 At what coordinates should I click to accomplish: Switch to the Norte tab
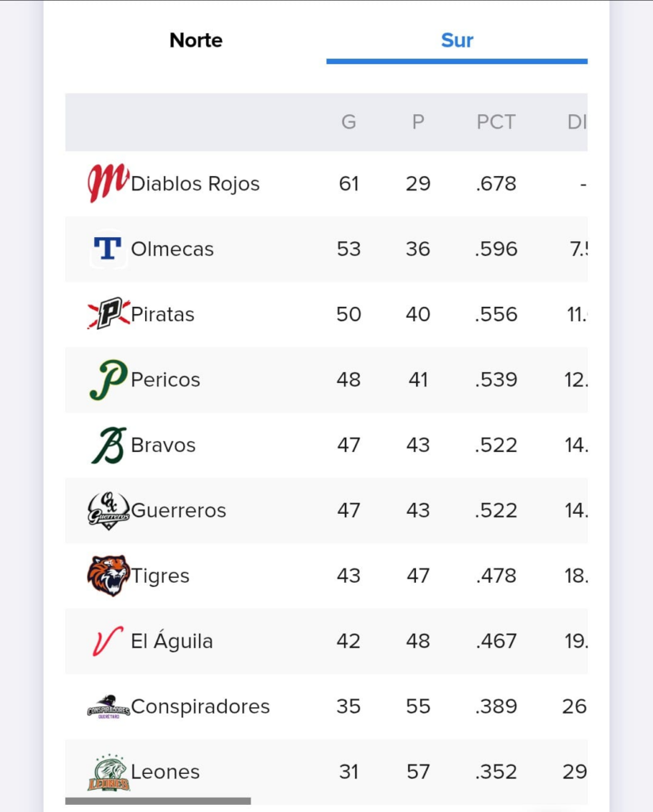click(196, 40)
